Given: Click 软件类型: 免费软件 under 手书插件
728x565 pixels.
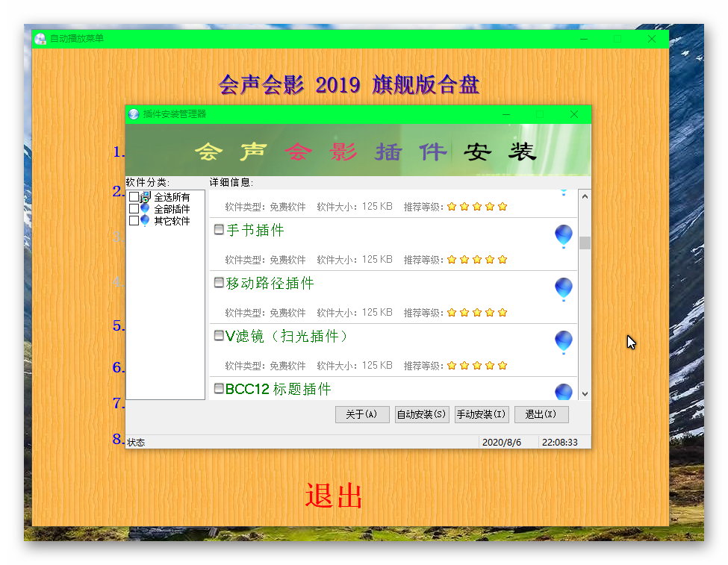Looking at the screenshot, I should [x=265, y=260].
